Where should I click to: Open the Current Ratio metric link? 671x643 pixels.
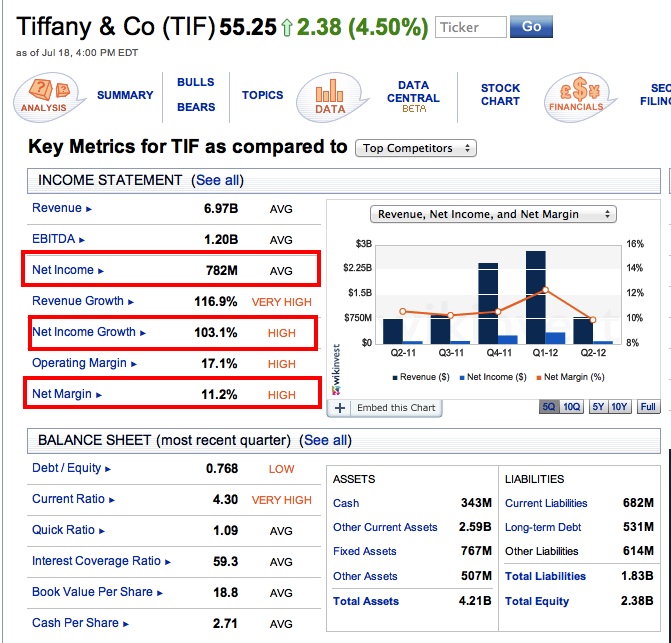tap(68, 499)
